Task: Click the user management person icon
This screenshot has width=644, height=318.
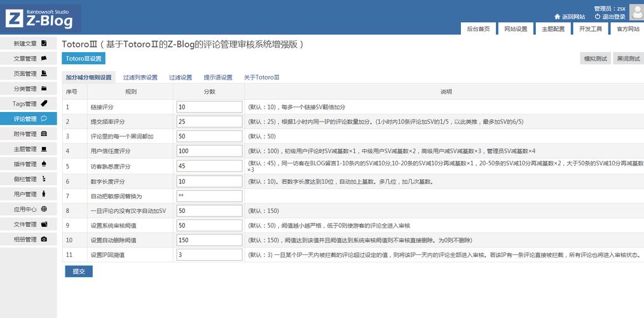Action: point(44,194)
